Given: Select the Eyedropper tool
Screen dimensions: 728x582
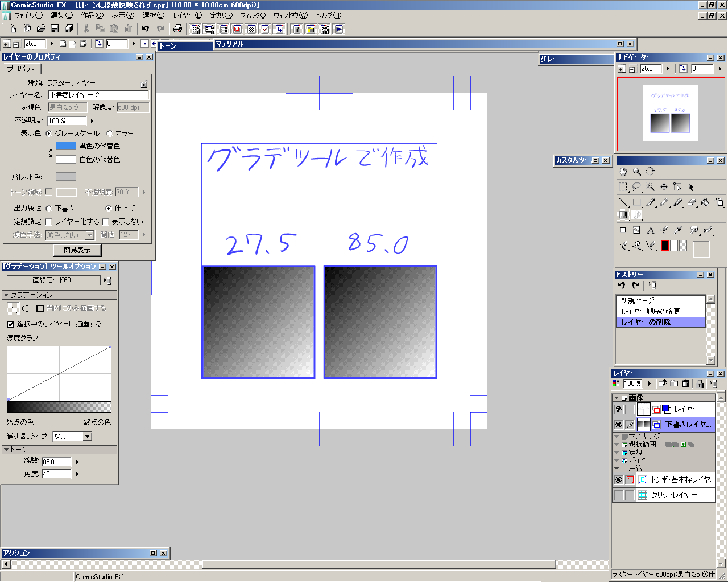Looking at the screenshot, I should tap(678, 230).
